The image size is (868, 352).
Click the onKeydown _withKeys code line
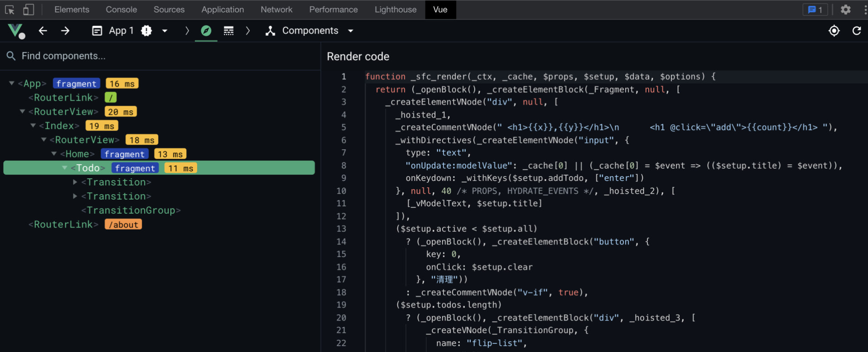click(525, 178)
